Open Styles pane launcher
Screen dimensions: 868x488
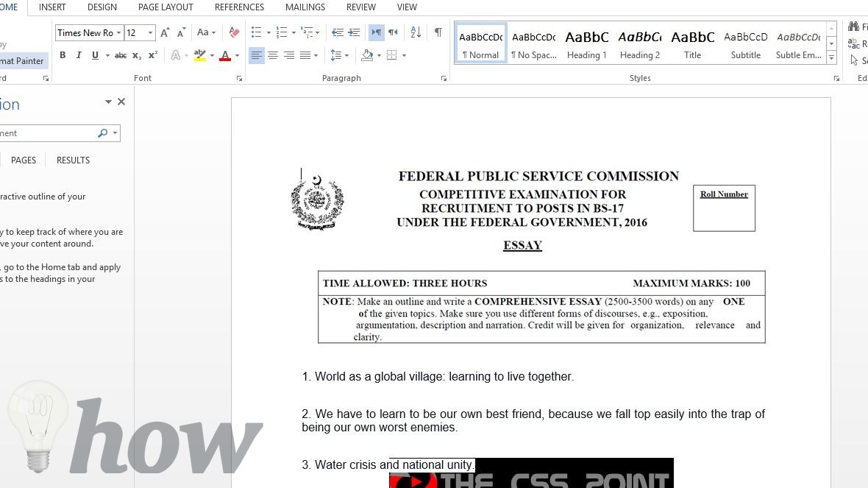[836, 79]
